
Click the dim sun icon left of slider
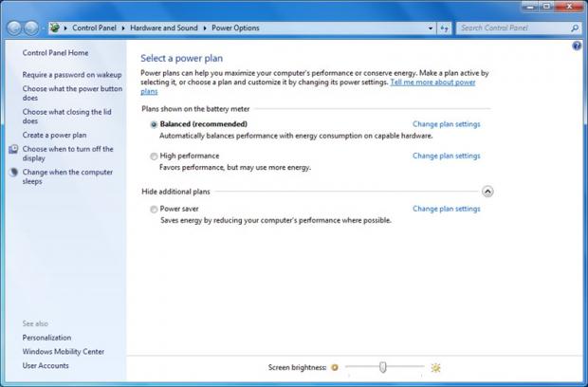point(335,367)
